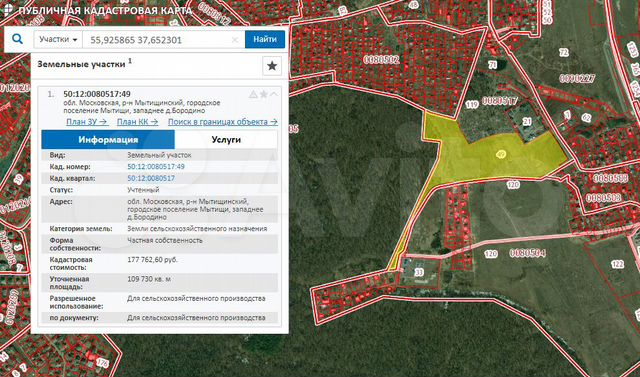Add parcel 50:12:0080517:49 to favorites star
The width and height of the screenshot is (640, 377).
tap(264, 94)
